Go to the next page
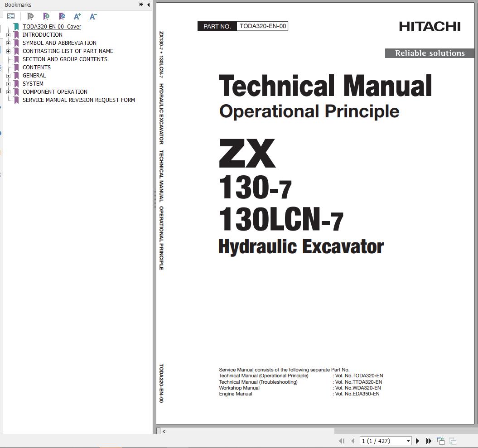 (418, 441)
